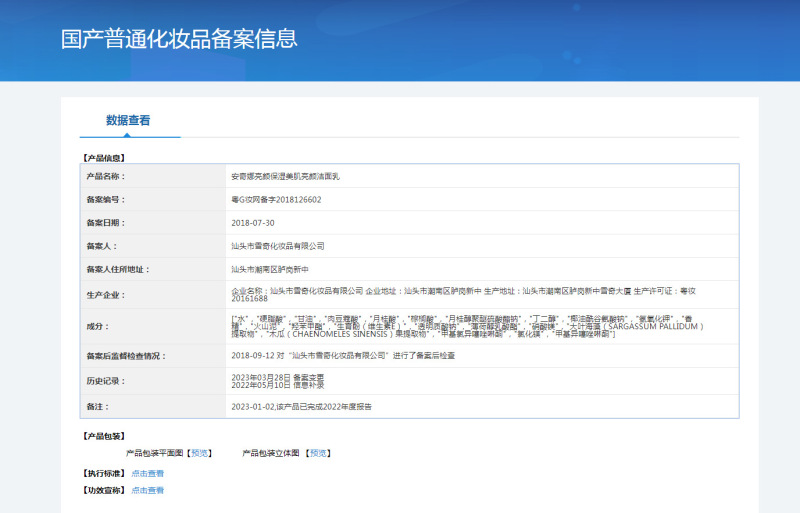Select the 成分 label cell
Image resolution: width=800 pixels, height=513 pixels.
point(153,326)
